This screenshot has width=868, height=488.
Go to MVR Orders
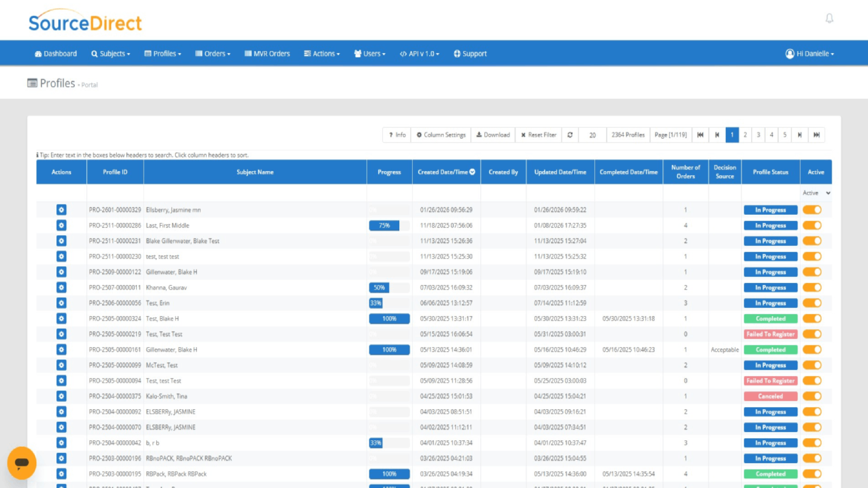pos(267,53)
